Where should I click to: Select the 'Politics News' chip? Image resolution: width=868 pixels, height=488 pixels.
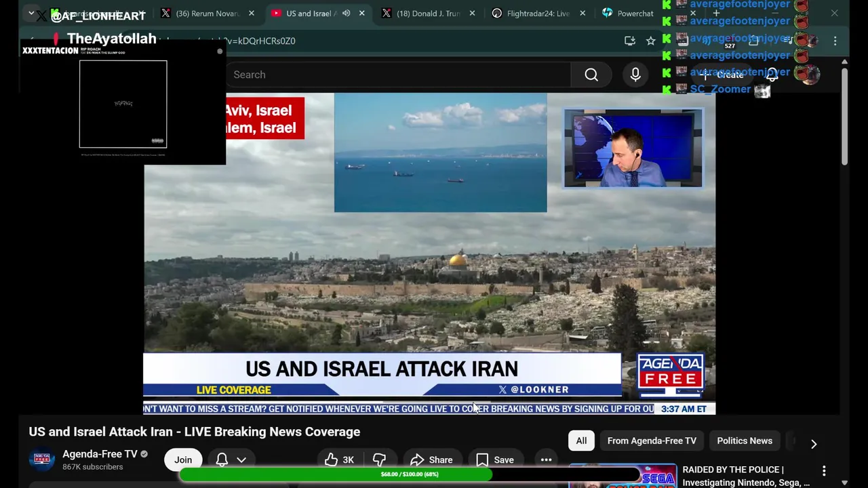(745, 441)
